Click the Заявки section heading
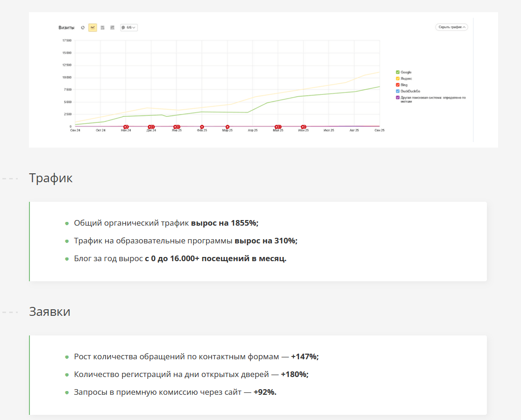The height and width of the screenshot is (420, 521). point(50,312)
